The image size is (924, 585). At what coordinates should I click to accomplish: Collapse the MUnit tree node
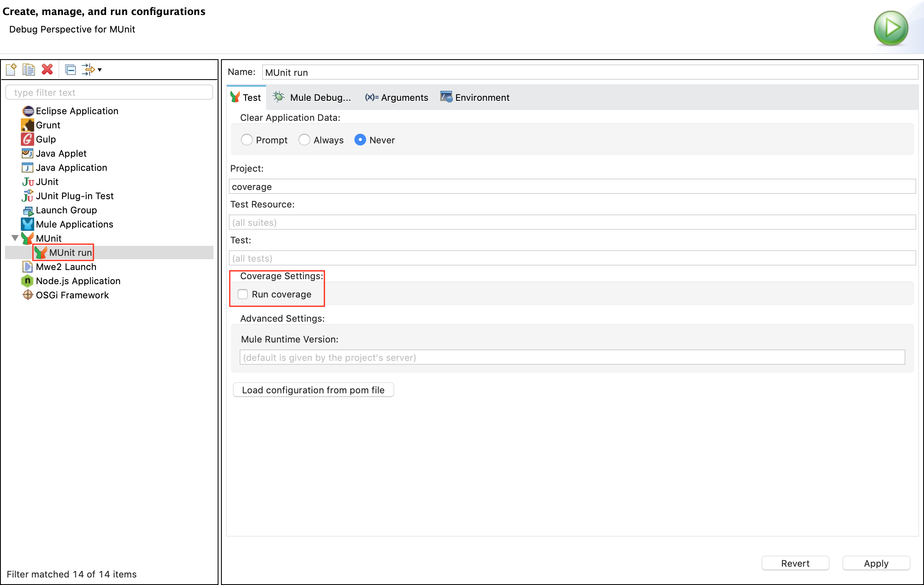(15, 238)
